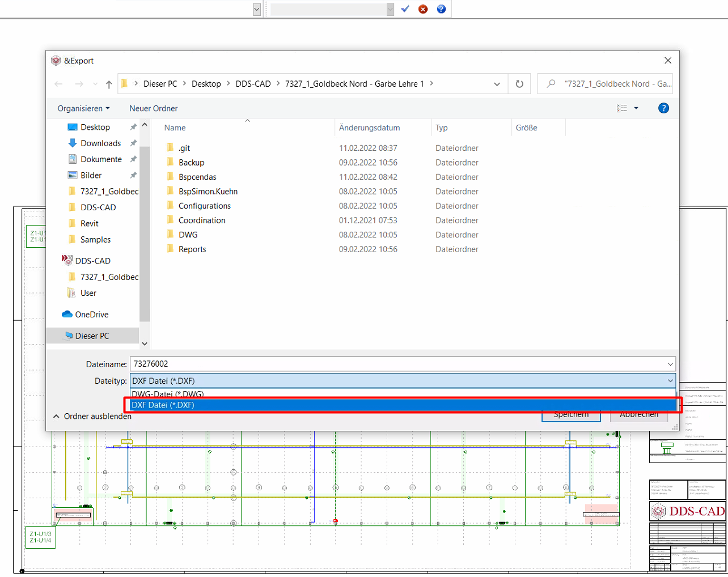Viewport: 728px width, 577px height.
Task: Click the Z1-U1/3 label box in drawing
Action: click(41, 537)
